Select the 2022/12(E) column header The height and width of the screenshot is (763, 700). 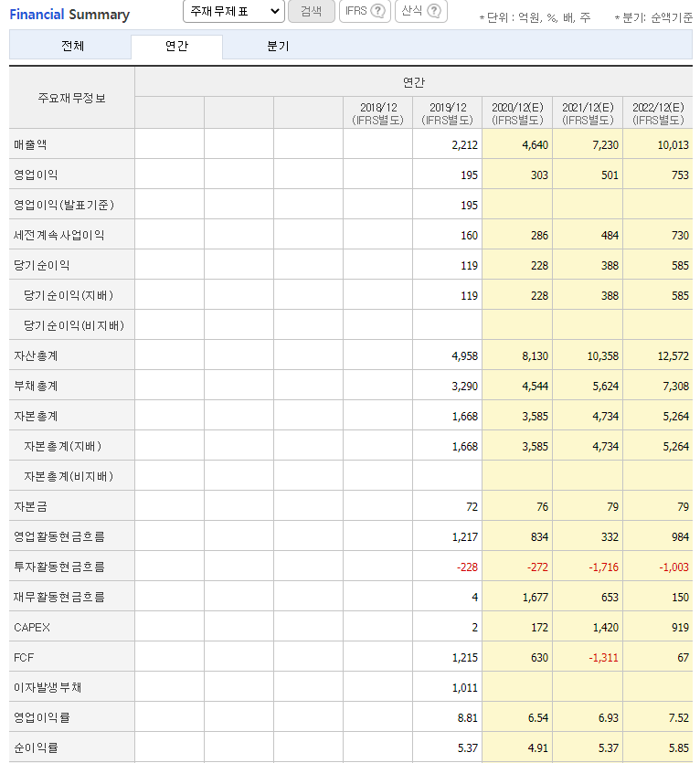tap(658, 113)
